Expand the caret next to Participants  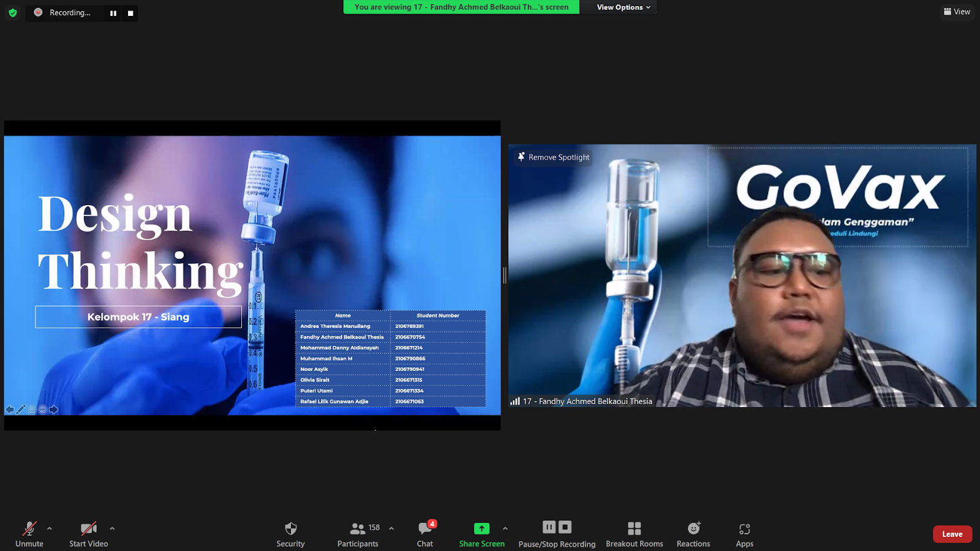pyautogui.click(x=391, y=528)
